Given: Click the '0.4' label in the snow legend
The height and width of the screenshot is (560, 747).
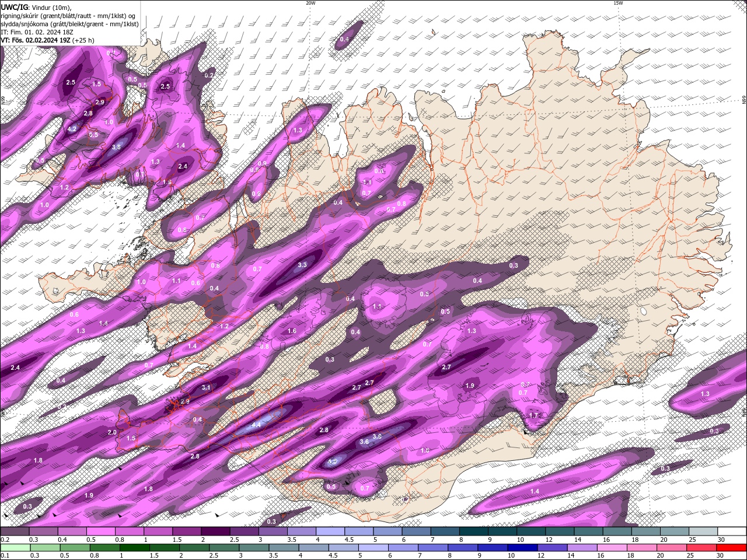Looking at the screenshot, I should pos(61,540).
